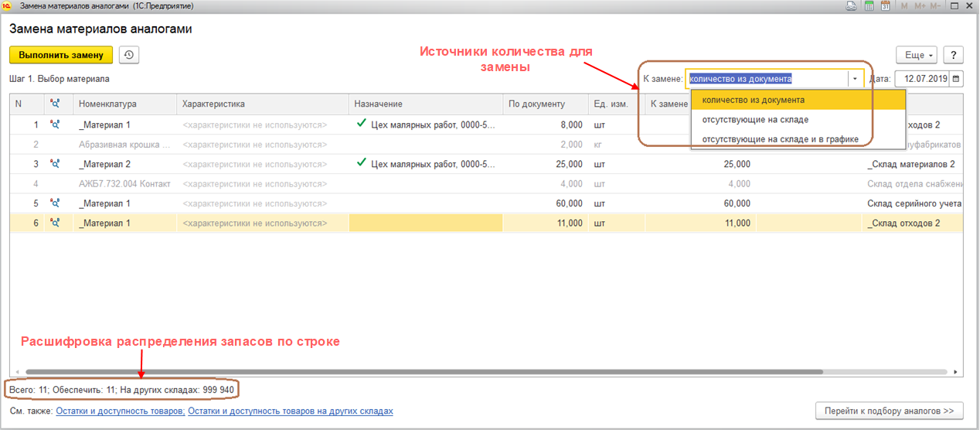Click the print document icon in title bar

point(851,6)
